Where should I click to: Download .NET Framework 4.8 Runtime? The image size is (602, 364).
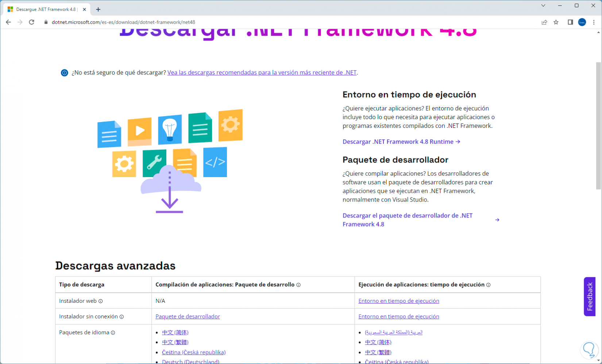[401, 142]
